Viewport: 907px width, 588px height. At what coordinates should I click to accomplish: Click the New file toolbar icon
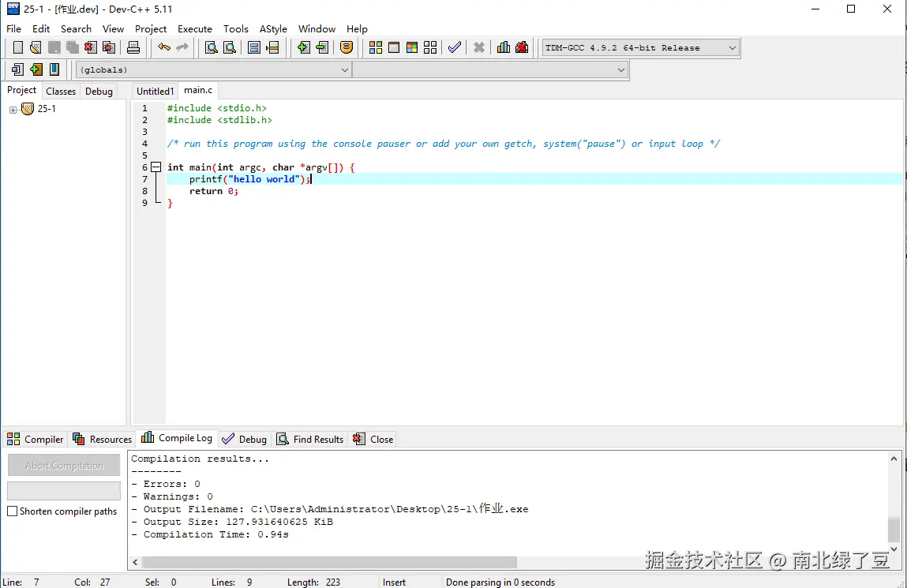(x=18, y=47)
